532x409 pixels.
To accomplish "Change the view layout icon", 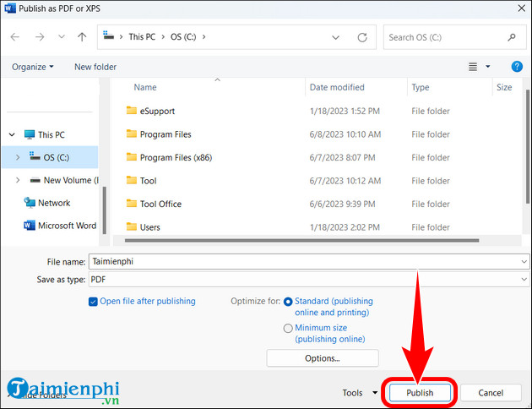I will (x=473, y=67).
